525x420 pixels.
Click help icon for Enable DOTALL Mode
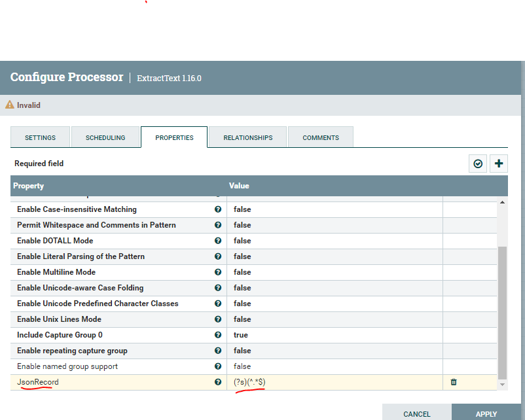click(218, 241)
